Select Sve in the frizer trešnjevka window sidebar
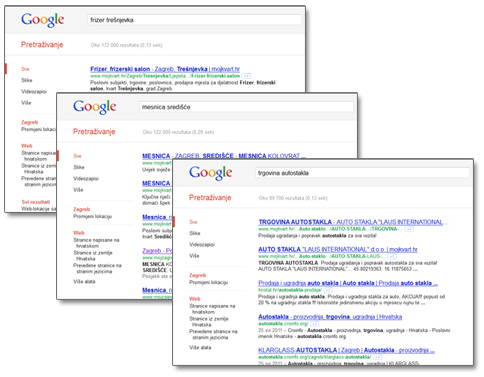Image resolution: width=484 pixels, height=377 pixels. point(25,69)
